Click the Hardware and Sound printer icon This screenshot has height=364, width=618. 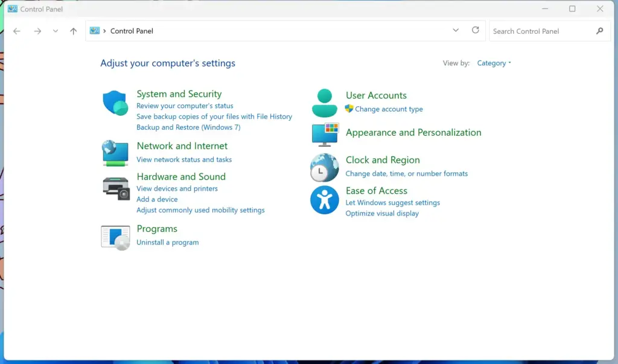pos(116,189)
